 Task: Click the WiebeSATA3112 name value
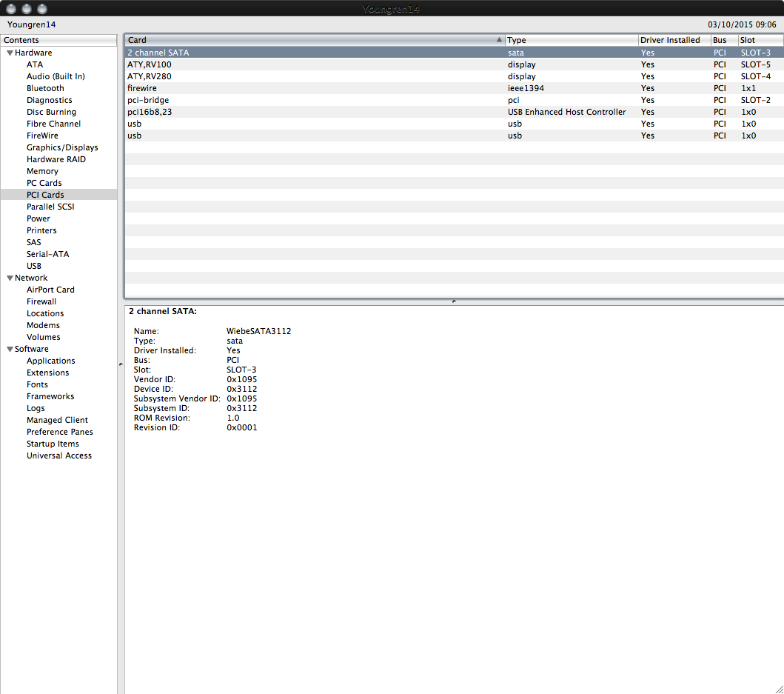(258, 331)
